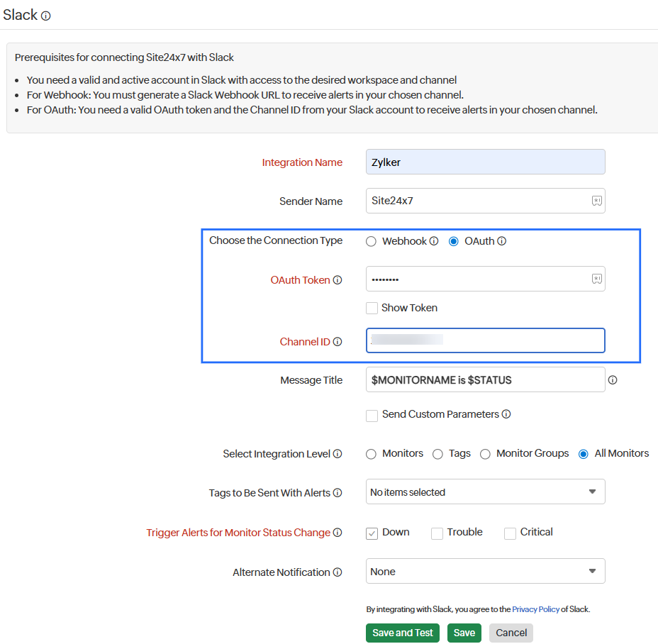
Task: Open info tooltip beside Message Title field
Action: 612,379
